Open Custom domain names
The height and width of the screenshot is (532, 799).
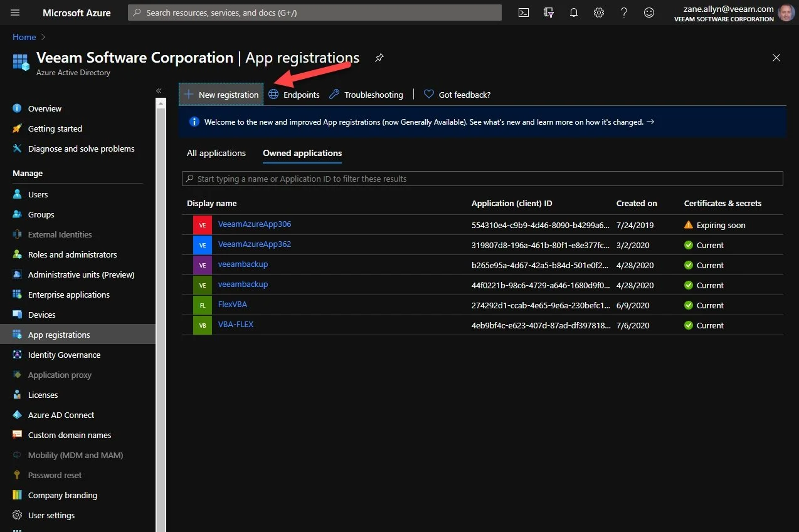click(x=70, y=435)
